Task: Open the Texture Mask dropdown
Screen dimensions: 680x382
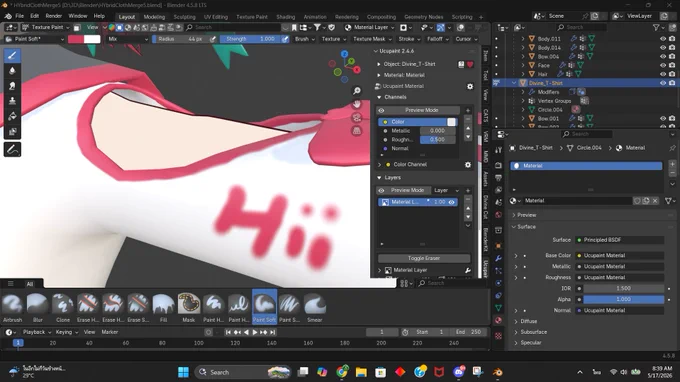Action: click(x=372, y=39)
